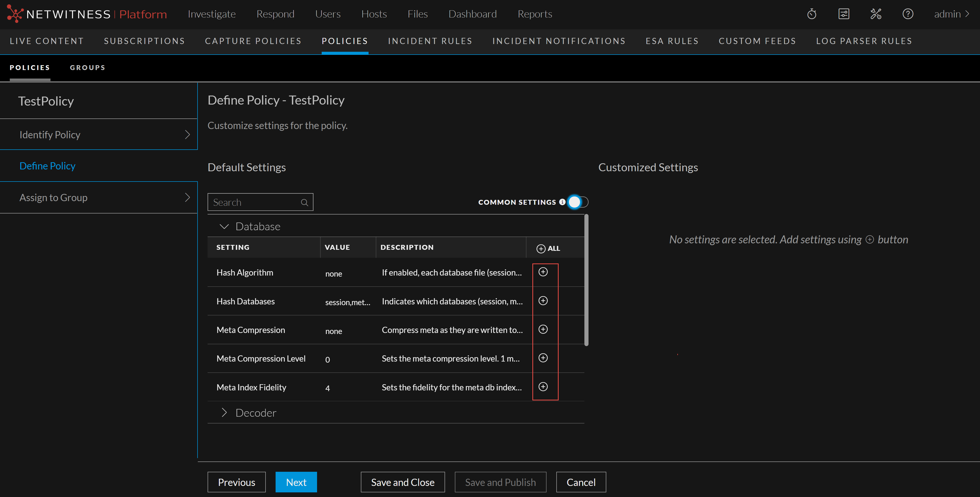Screen dimensions: 980x497
Task: Expand the Decoder settings section
Action: (x=224, y=413)
